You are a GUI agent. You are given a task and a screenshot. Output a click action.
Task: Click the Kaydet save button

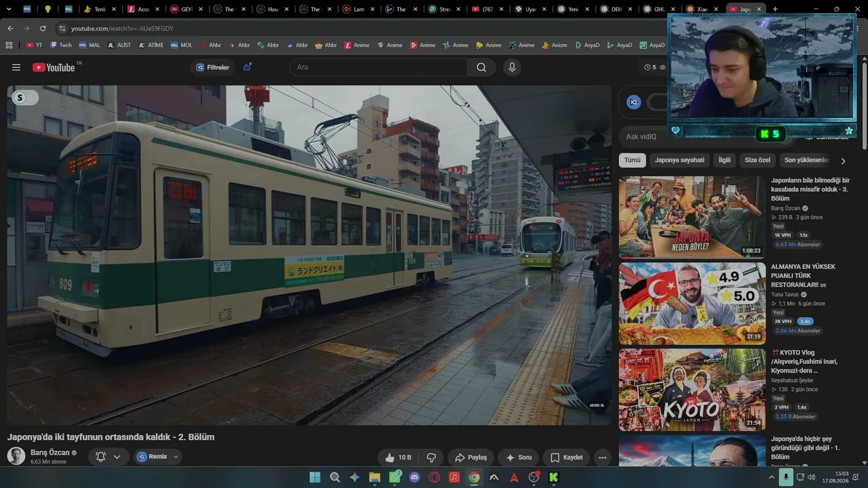click(x=566, y=457)
